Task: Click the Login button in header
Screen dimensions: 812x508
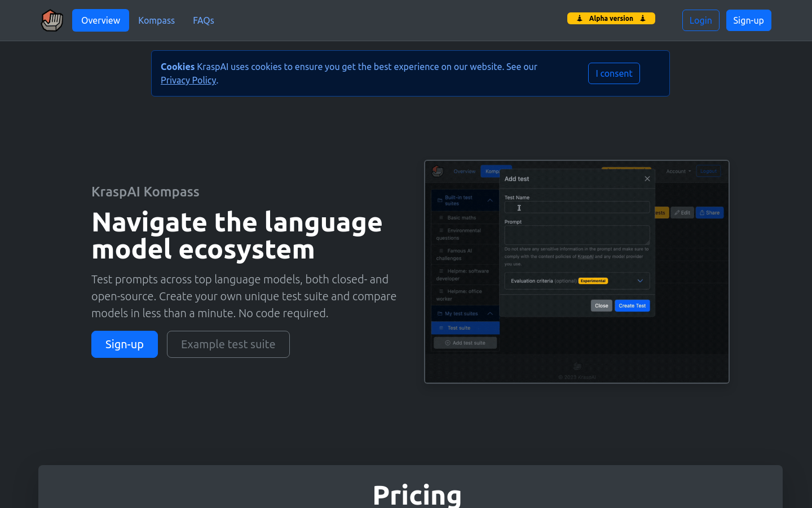Action: pyautogui.click(x=701, y=20)
